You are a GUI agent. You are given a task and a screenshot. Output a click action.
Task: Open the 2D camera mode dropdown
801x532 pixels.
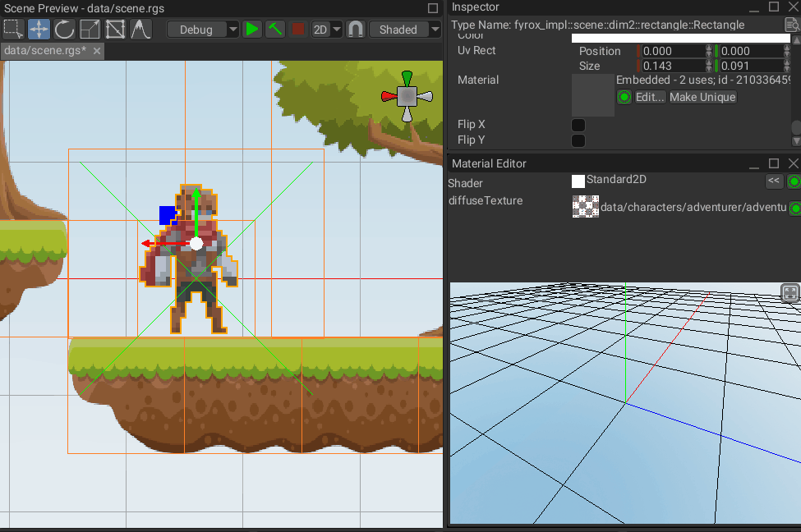click(x=327, y=30)
